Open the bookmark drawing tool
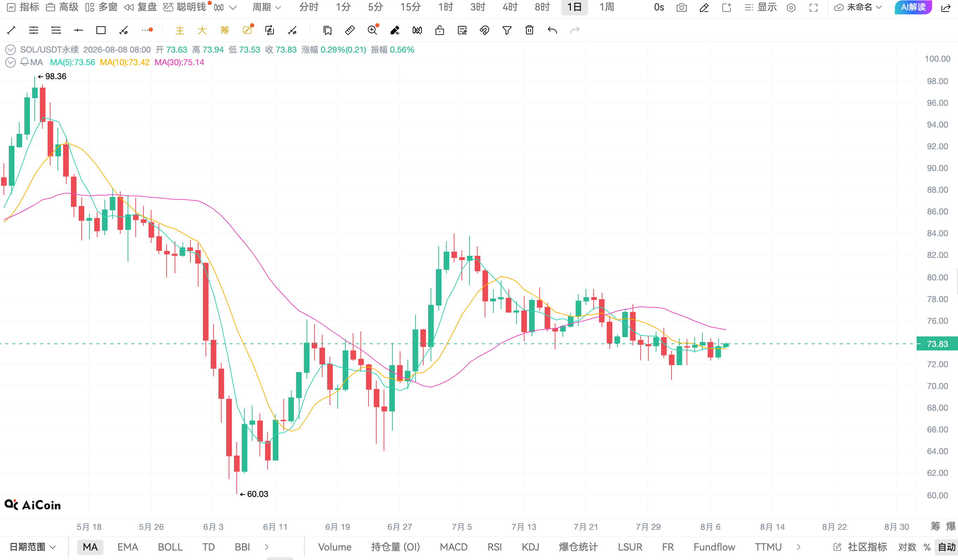Viewport: 958px width, 560px height. [327, 30]
